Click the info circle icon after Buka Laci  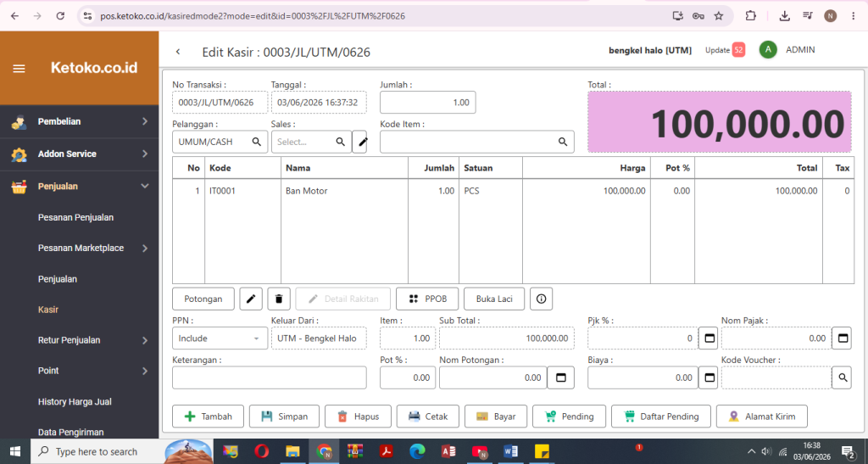tap(541, 299)
